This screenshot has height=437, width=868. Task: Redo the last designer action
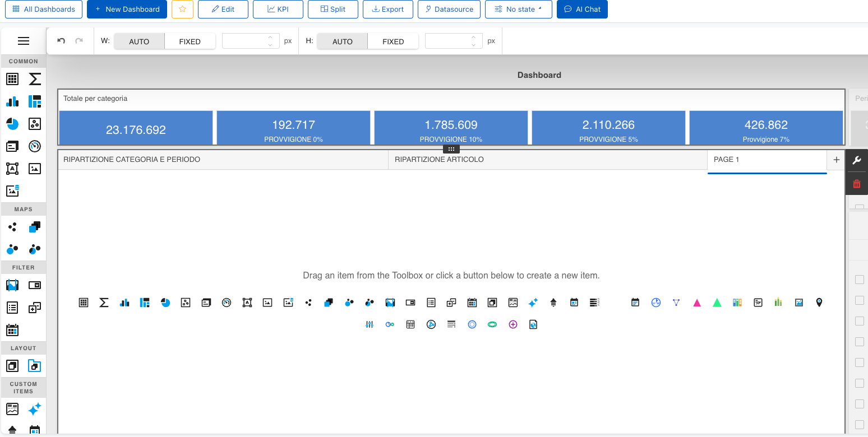coord(79,41)
